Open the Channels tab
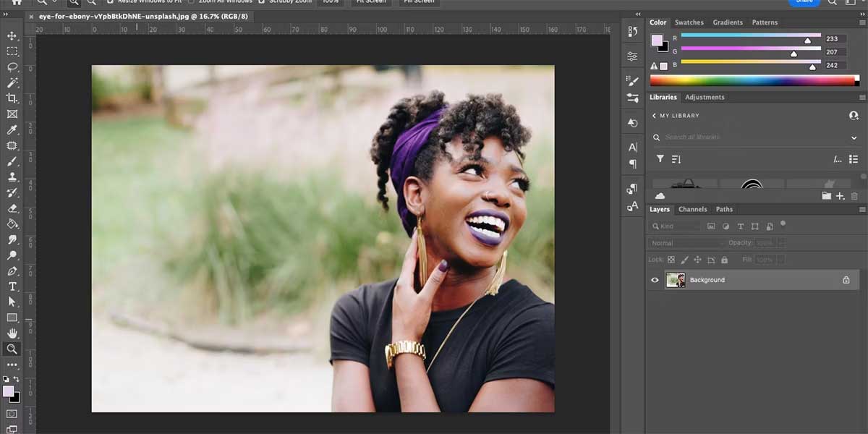Image resolution: width=868 pixels, height=434 pixels. tap(692, 209)
